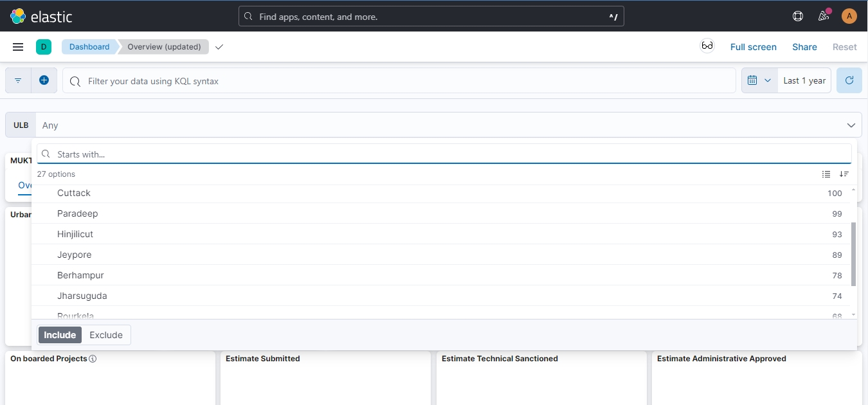Screen dimensions: 868x405
Task: Click the 'Starts with...' search field
Action: coord(444,154)
